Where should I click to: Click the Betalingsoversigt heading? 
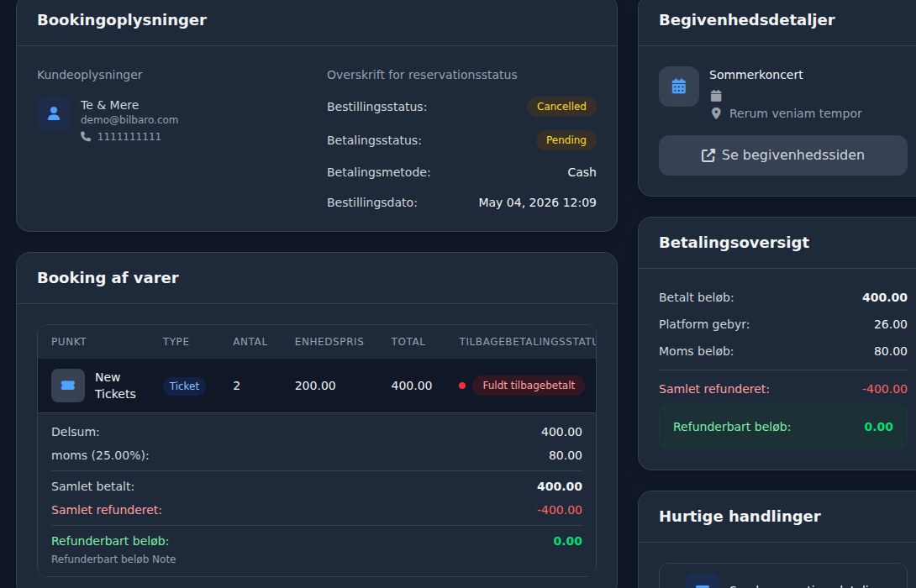pos(734,242)
